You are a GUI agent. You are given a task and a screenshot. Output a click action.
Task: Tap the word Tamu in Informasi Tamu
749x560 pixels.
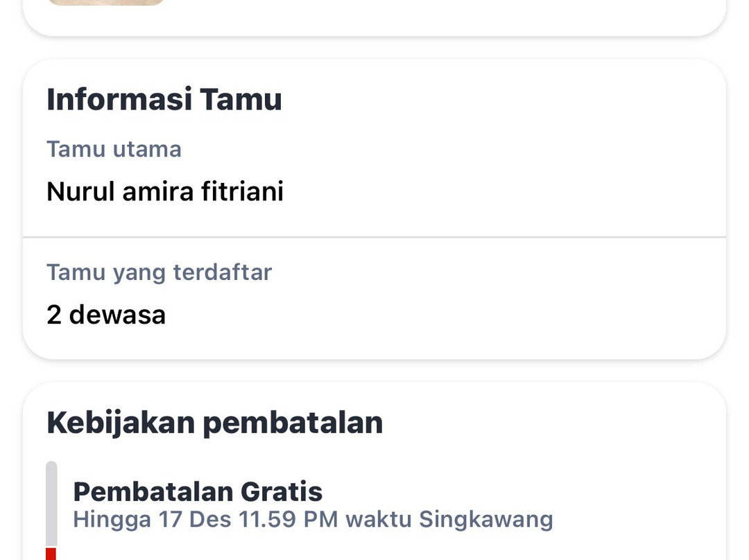pos(241,98)
